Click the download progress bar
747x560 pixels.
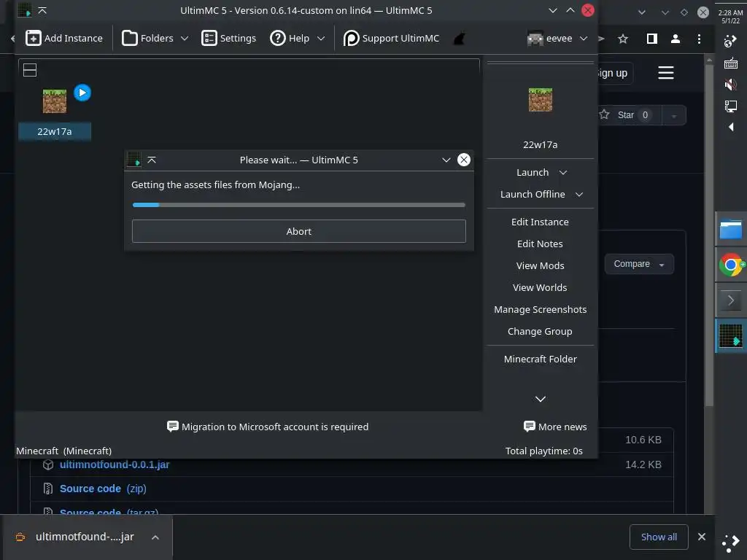tap(298, 205)
